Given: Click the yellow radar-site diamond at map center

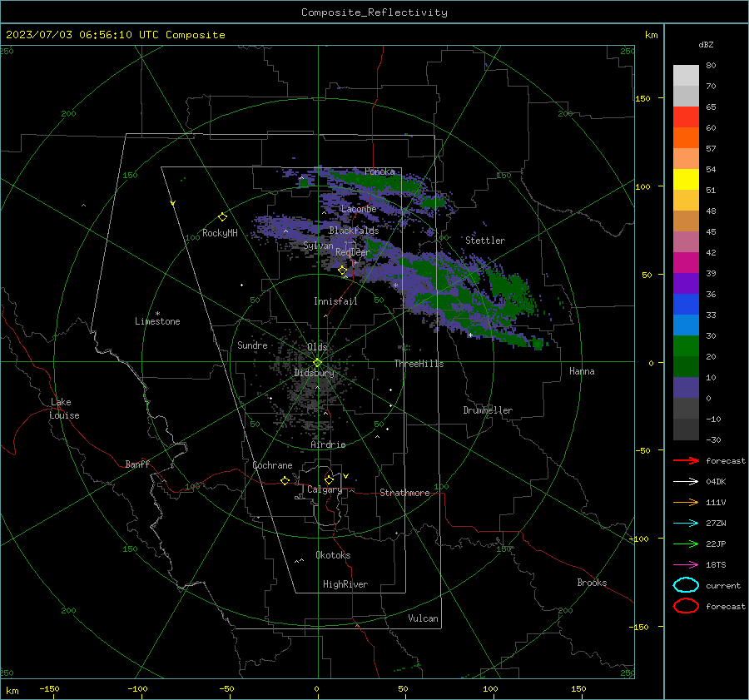Looking at the screenshot, I should [x=317, y=363].
